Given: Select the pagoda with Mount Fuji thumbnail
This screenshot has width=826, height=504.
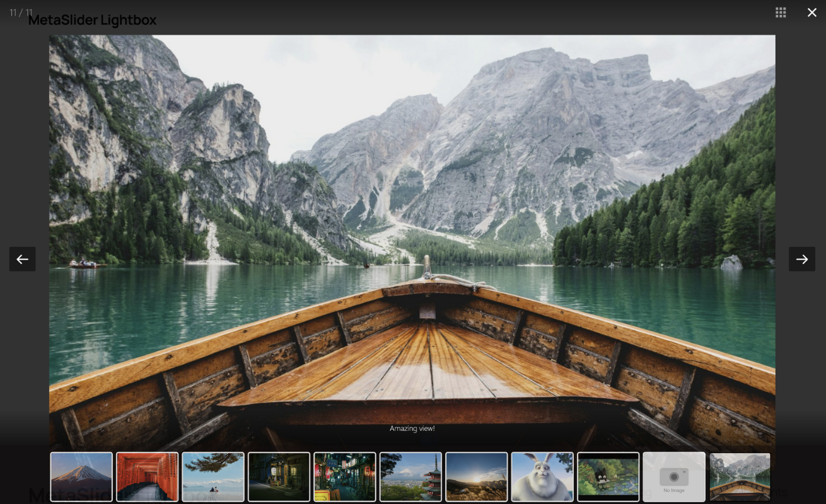Looking at the screenshot, I should [410, 477].
